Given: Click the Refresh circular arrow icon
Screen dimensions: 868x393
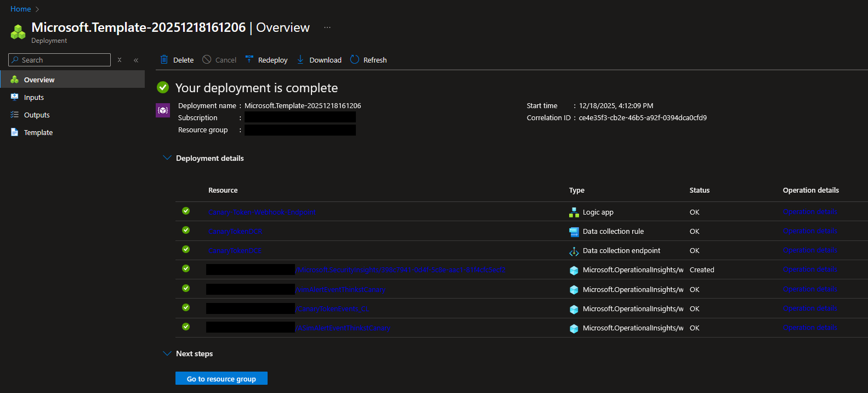Looking at the screenshot, I should (x=355, y=59).
